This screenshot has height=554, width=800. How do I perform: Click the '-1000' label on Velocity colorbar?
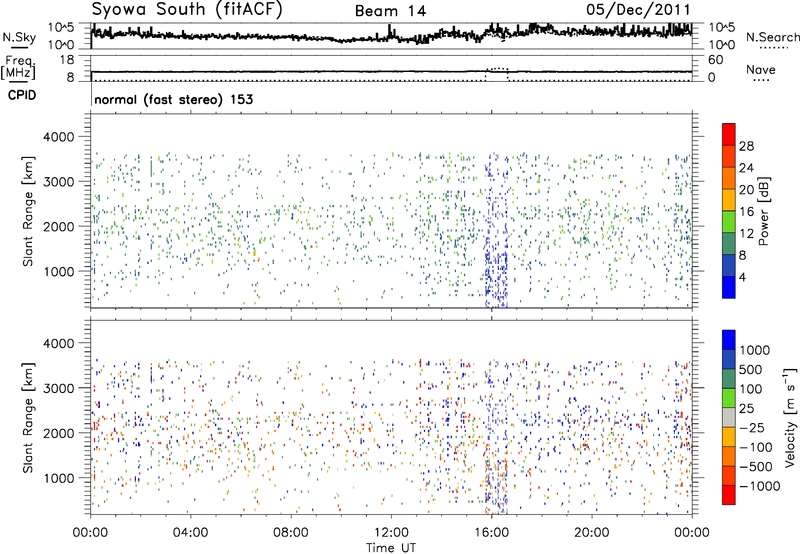coord(760,486)
